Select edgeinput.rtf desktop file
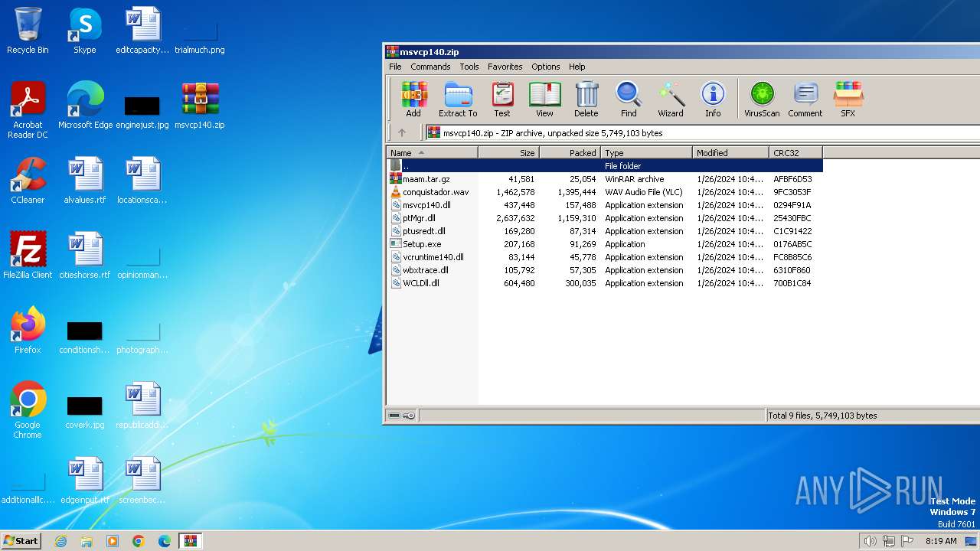 click(85, 481)
